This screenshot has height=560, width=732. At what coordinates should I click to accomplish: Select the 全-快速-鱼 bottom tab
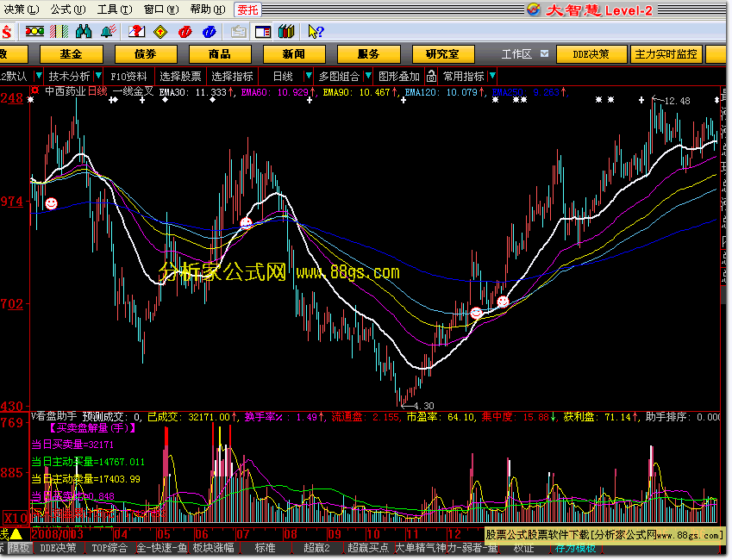click(x=162, y=548)
